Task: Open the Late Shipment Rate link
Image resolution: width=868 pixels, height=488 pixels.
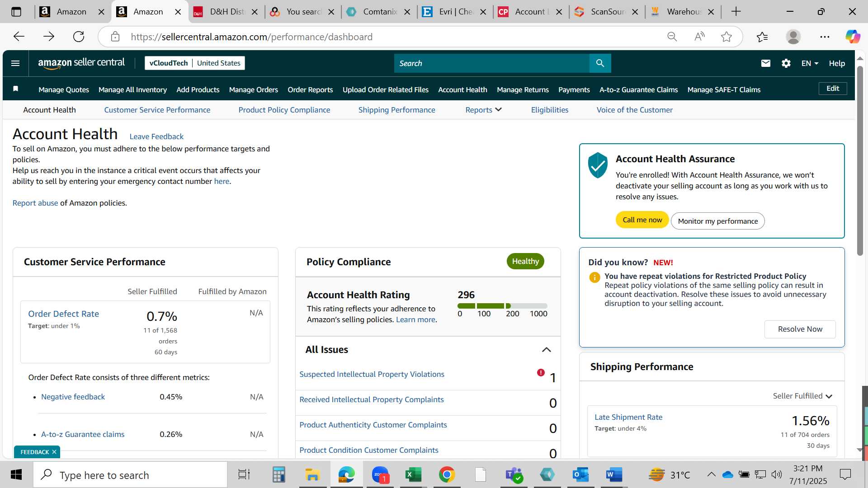Action: tap(628, 417)
